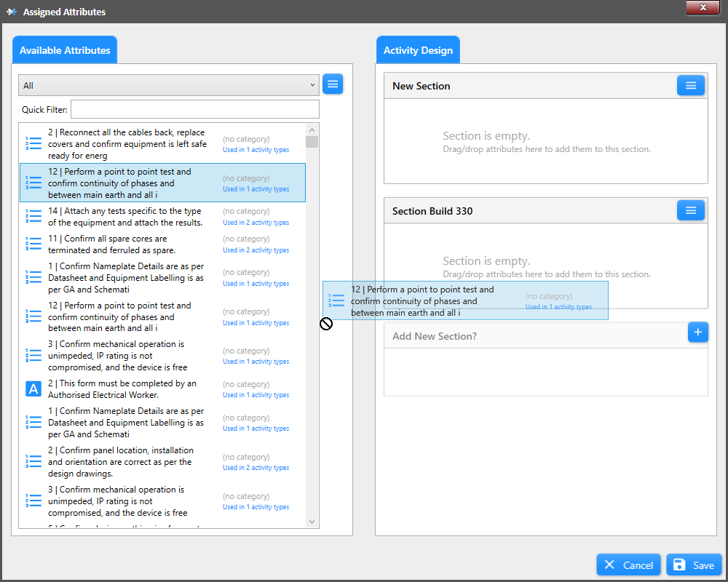
Task: Click the 'Add New Section?' label
Action: (x=435, y=336)
